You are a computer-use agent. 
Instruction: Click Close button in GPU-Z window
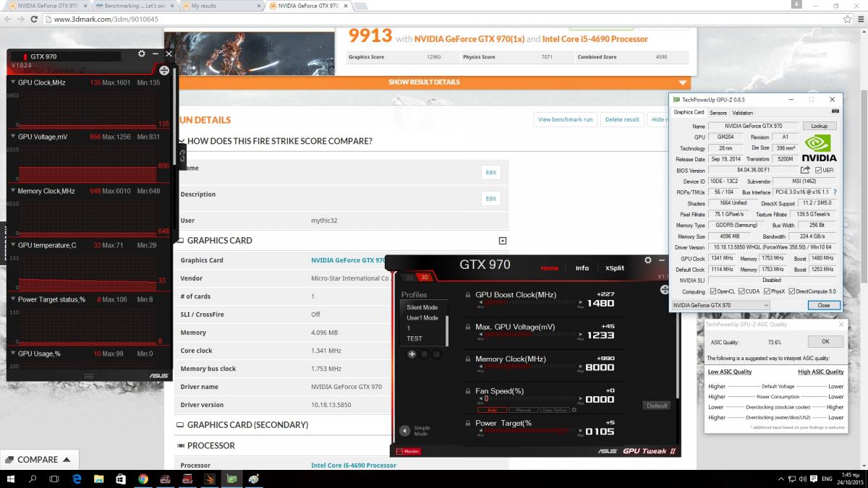[x=824, y=305]
